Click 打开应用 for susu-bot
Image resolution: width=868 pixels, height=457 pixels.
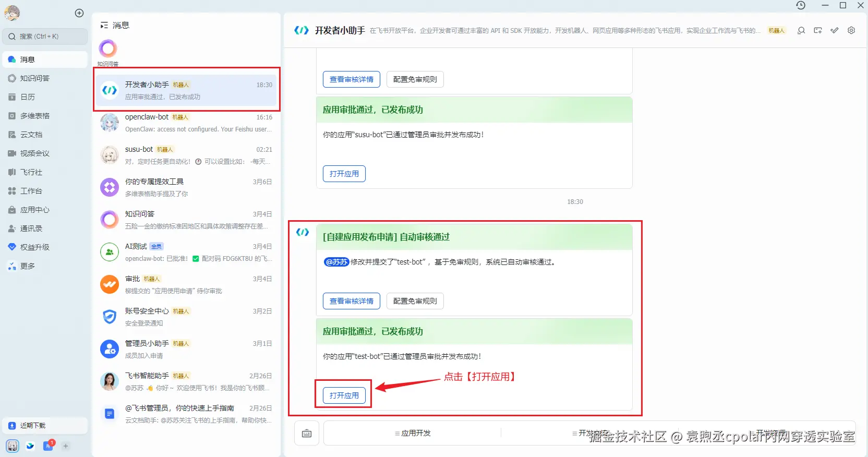coord(344,174)
